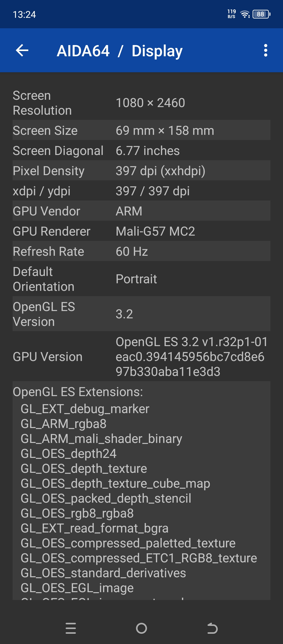Tap the Android back navigation icon
This screenshot has height=644, width=283.
(212, 628)
